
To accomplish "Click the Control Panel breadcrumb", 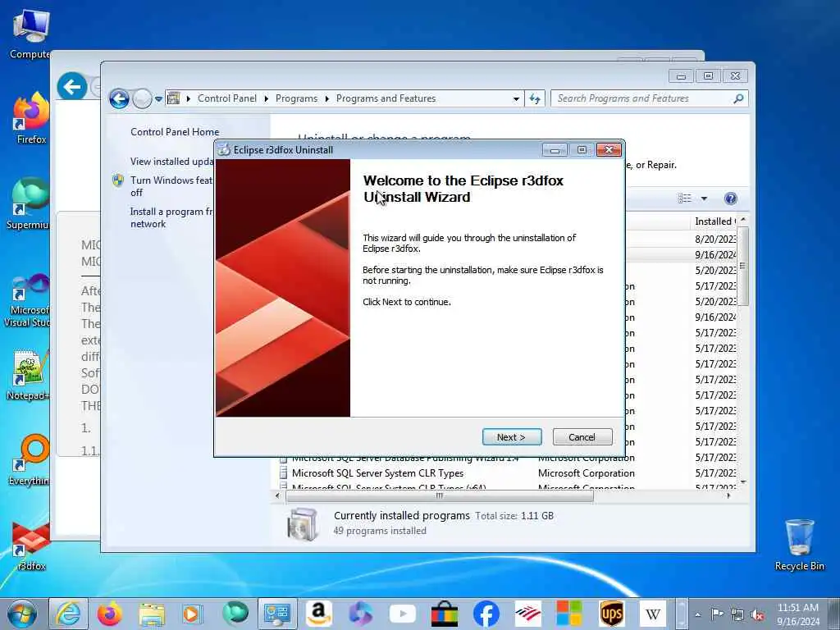I will tap(226, 98).
